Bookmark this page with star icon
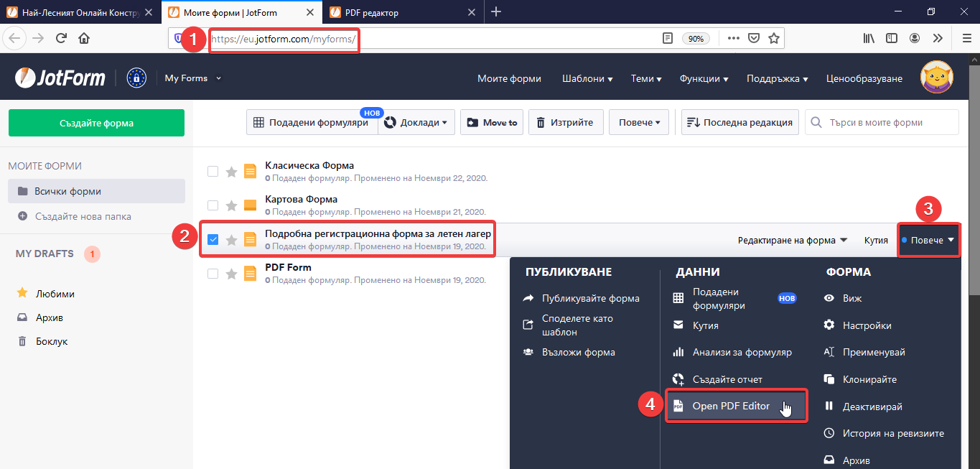The image size is (980, 469). click(x=773, y=39)
